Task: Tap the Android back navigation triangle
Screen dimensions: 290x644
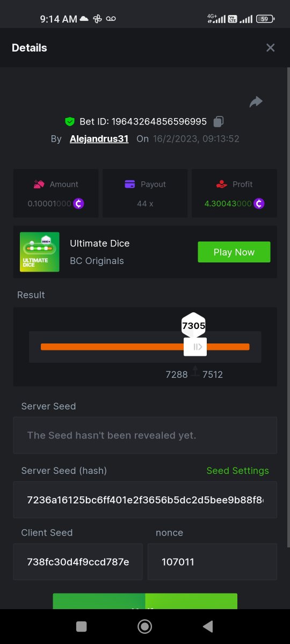Action: point(208,626)
